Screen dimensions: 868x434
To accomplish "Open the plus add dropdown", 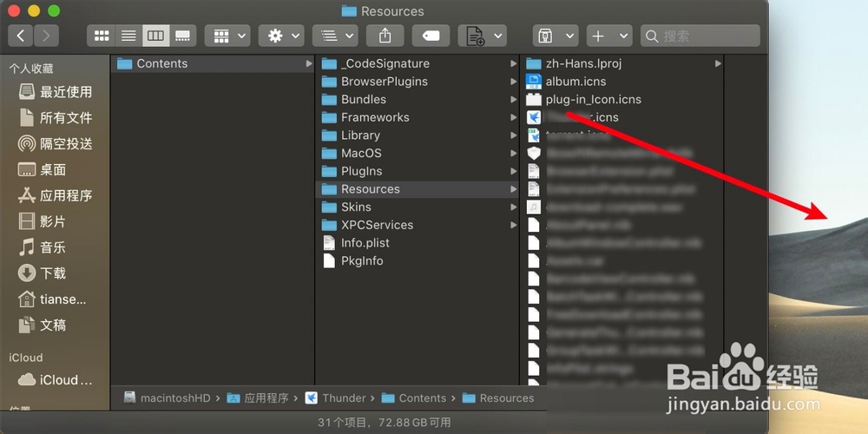I will tap(609, 36).
